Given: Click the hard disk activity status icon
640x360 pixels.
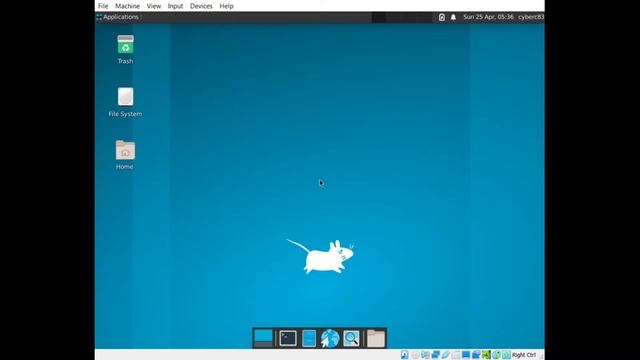Looking at the screenshot, I should pos(404,355).
